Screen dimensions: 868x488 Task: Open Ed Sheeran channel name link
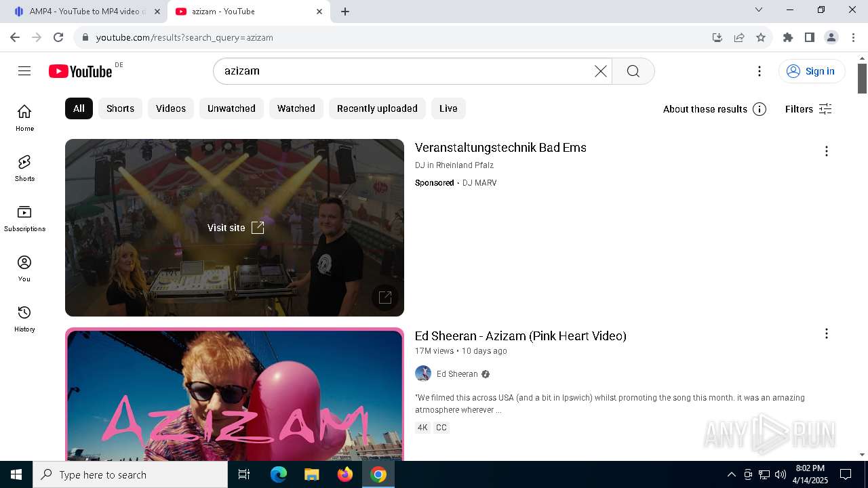457,374
